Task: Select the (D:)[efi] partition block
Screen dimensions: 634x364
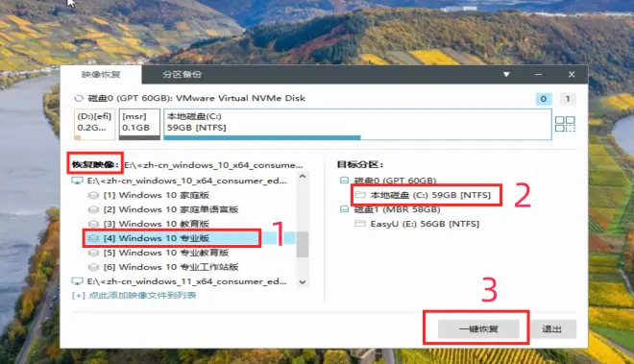Action: [x=94, y=124]
